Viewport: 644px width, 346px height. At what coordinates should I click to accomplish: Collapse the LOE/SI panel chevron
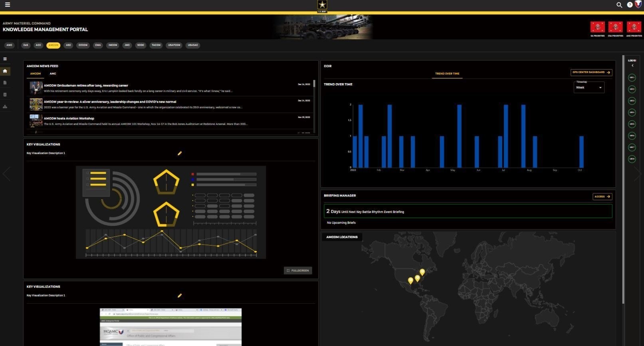[632, 66]
